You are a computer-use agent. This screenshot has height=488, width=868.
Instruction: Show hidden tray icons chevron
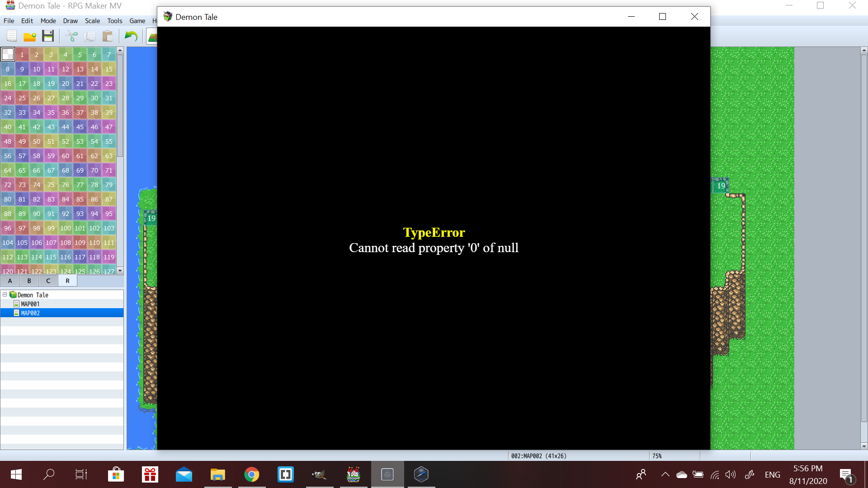[x=665, y=474]
